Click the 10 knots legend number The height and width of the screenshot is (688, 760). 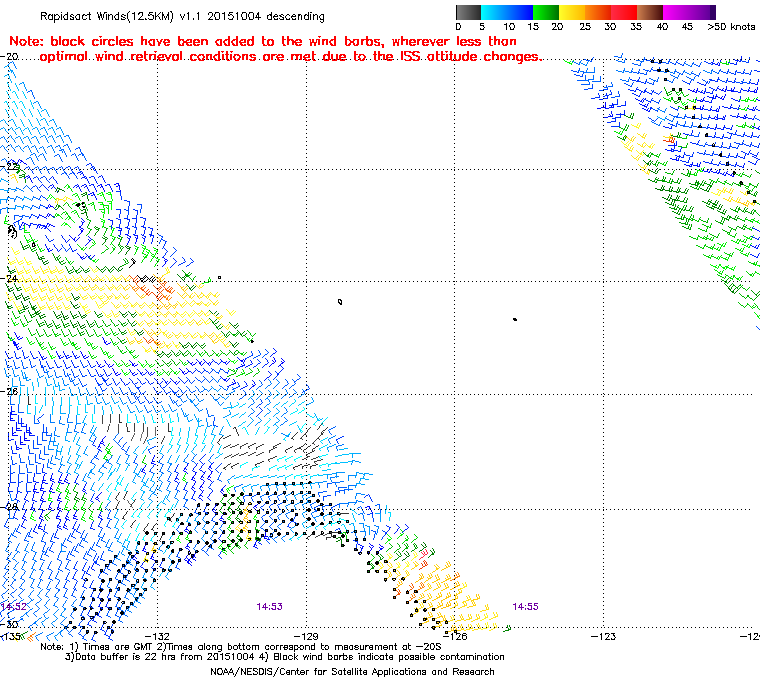click(509, 27)
